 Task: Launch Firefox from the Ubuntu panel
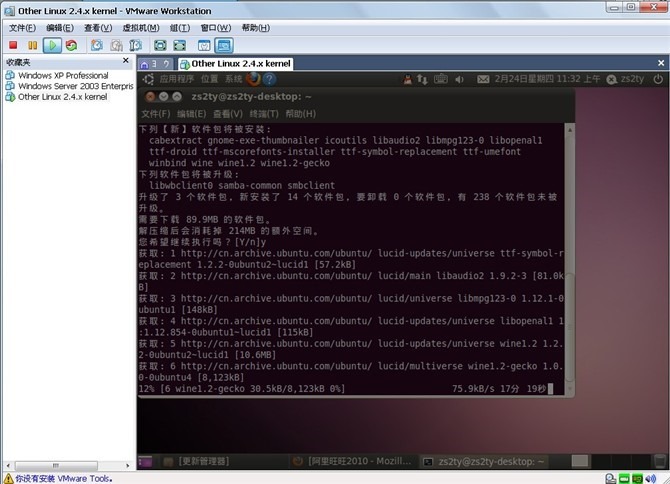point(253,79)
